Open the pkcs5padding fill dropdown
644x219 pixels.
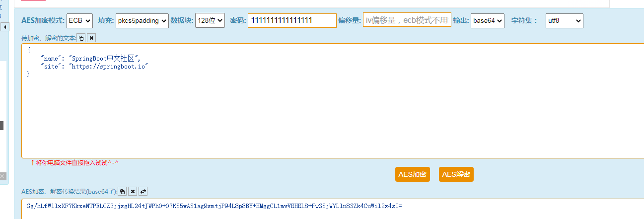[x=142, y=20]
